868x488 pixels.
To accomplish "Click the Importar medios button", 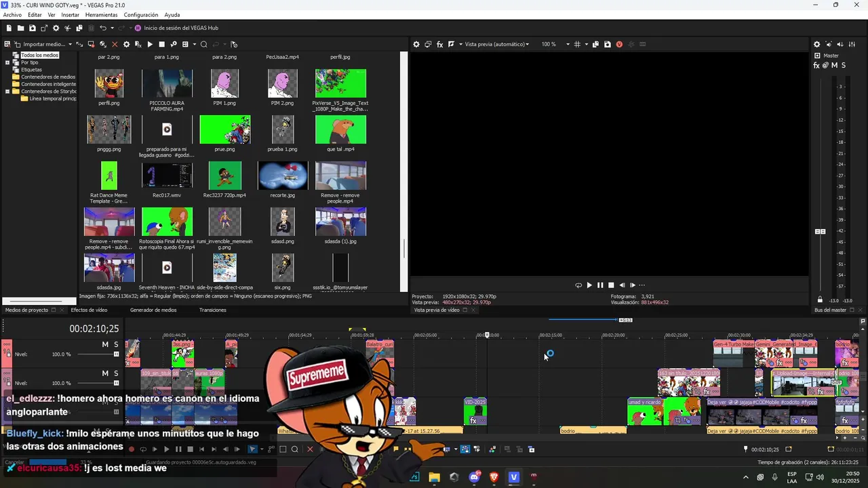I will (x=39, y=44).
